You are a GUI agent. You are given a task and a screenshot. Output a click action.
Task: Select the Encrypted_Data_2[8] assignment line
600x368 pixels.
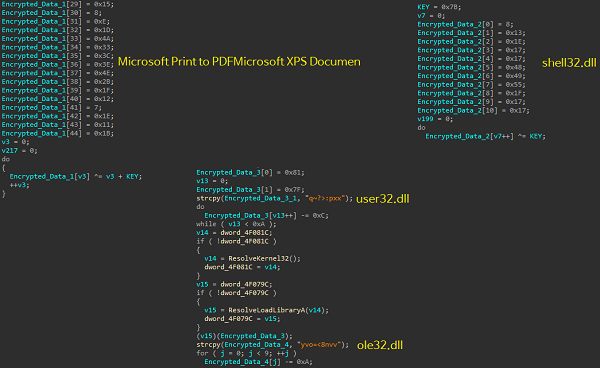tap(471, 93)
